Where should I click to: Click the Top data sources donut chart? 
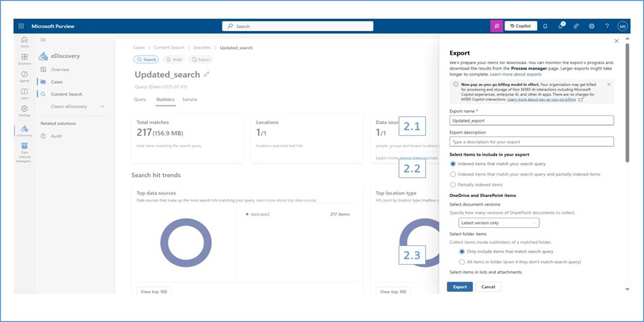(185, 243)
